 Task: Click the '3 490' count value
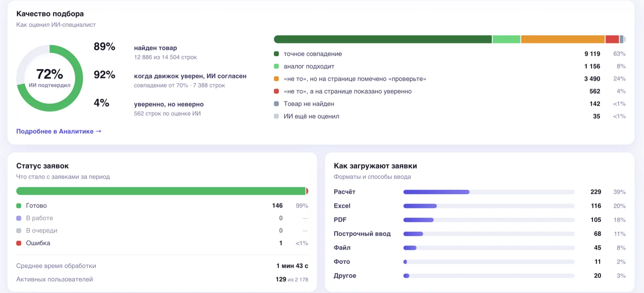(x=592, y=79)
